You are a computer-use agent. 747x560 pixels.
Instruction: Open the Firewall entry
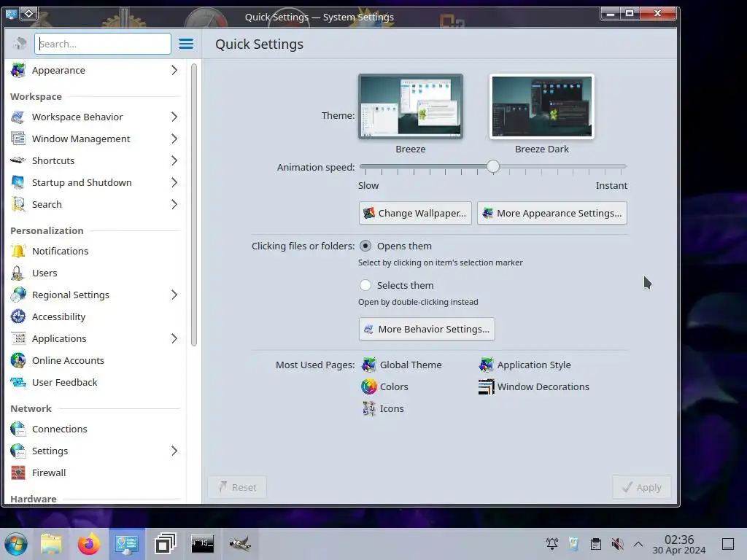tap(94, 472)
